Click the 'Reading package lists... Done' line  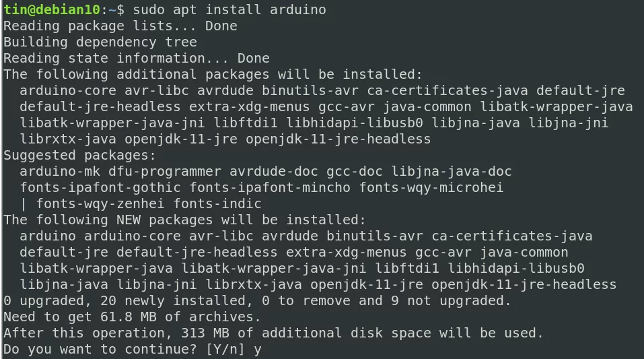(120, 26)
